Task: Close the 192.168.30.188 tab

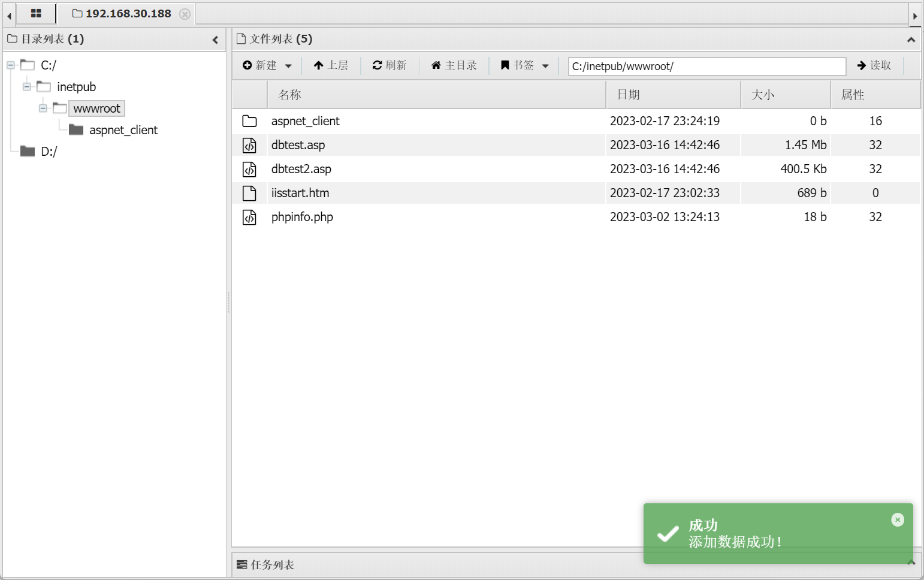Action: point(185,14)
